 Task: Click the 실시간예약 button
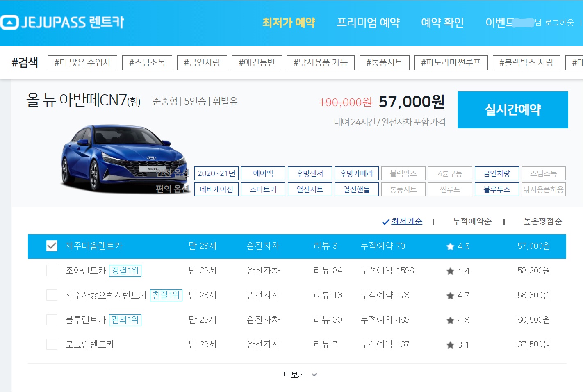(x=513, y=110)
